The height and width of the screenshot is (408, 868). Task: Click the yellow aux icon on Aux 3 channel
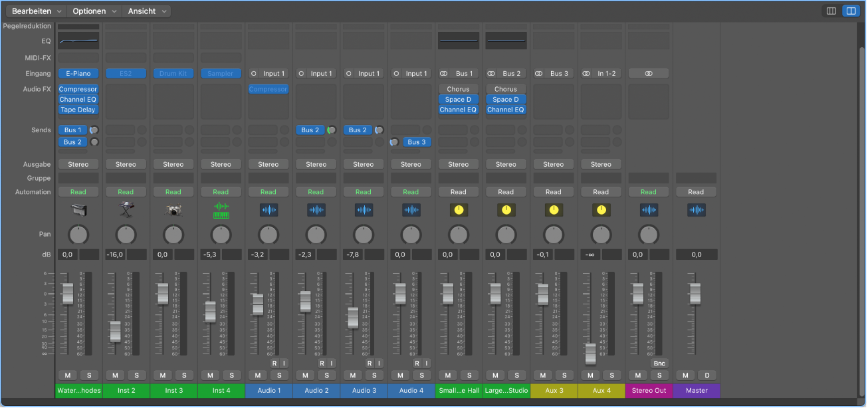[554, 209]
